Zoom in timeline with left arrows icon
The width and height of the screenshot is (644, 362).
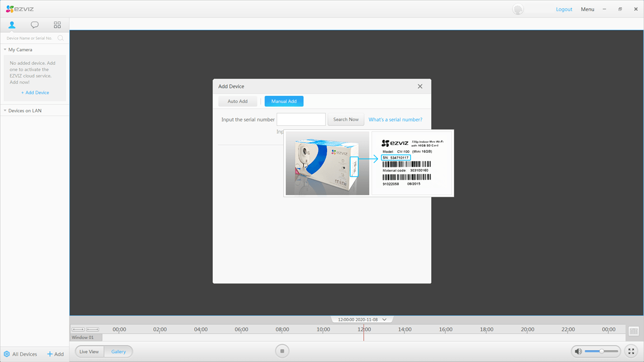point(78,329)
